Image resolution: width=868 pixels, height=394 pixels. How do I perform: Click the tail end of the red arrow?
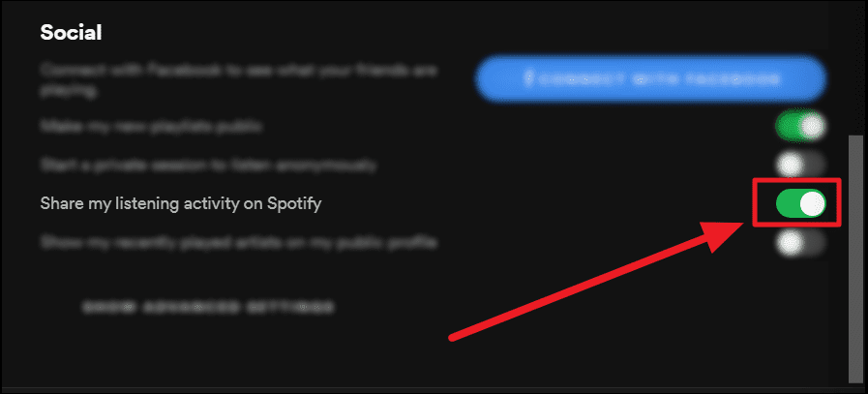pyautogui.click(x=454, y=336)
